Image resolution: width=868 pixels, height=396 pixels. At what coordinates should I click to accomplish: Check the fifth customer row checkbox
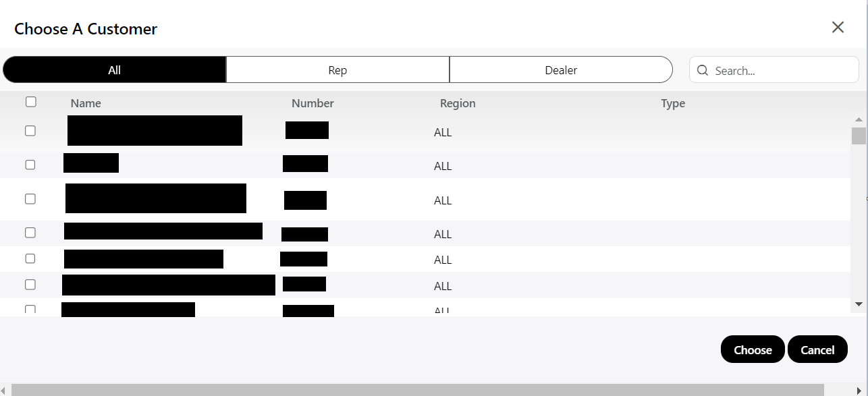pyautogui.click(x=30, y=258)
